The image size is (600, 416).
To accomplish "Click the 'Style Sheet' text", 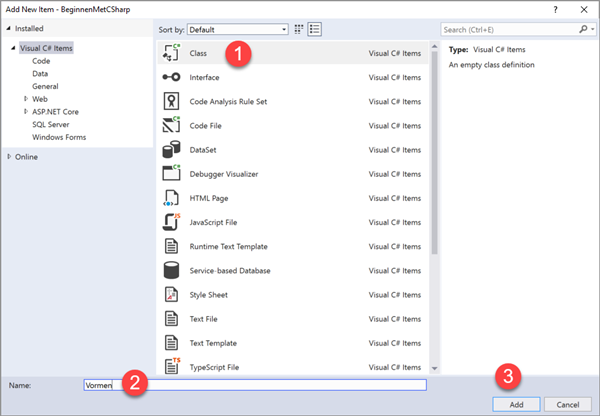I will click(x=209, y=295).
